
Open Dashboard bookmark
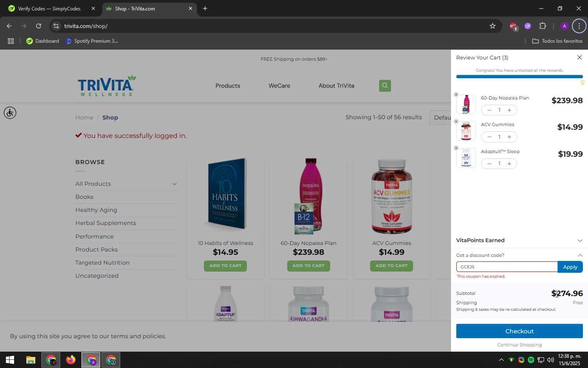click(42, 41)
